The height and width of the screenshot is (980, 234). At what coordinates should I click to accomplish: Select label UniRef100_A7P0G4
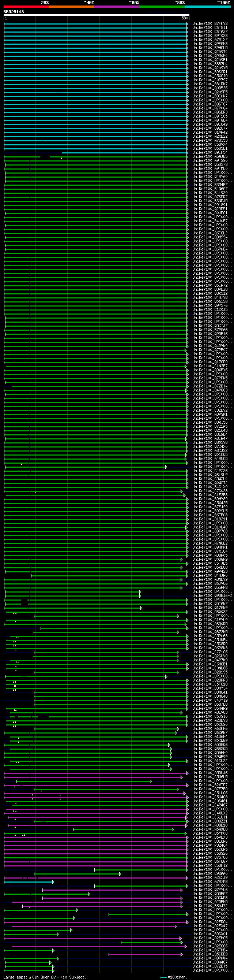pyautogui.click(x=210, y=108)
